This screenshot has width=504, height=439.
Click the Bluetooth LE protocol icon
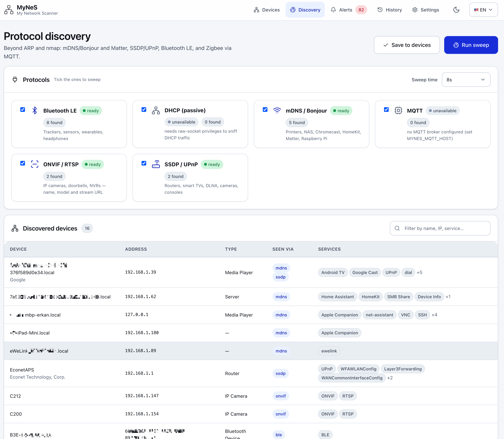pos(34,110)
